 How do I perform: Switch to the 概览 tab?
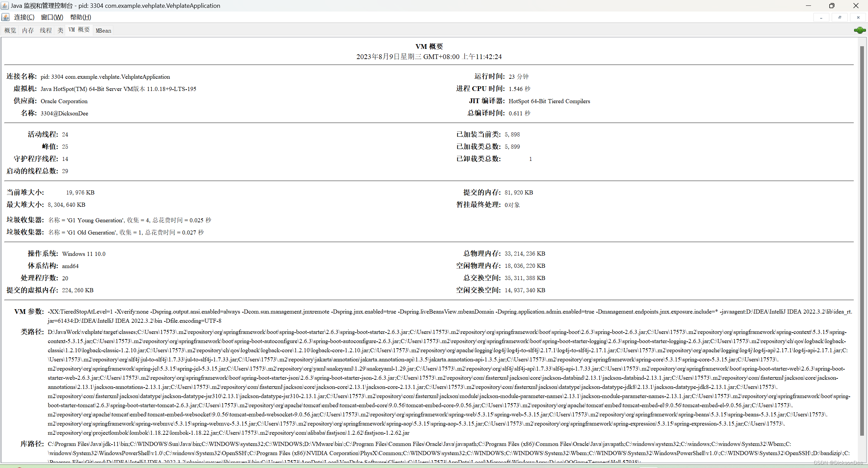pos(10,30)
